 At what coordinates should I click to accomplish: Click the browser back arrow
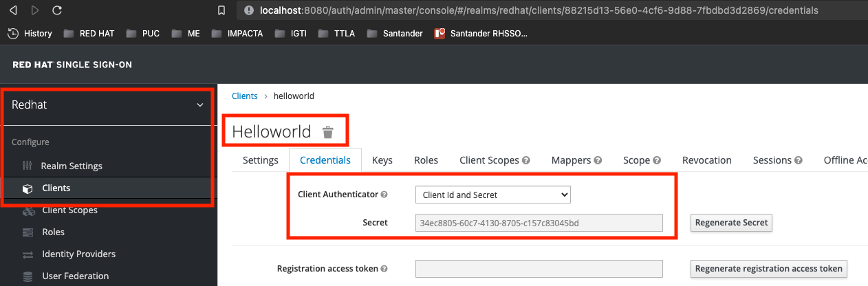pos(14,10)
